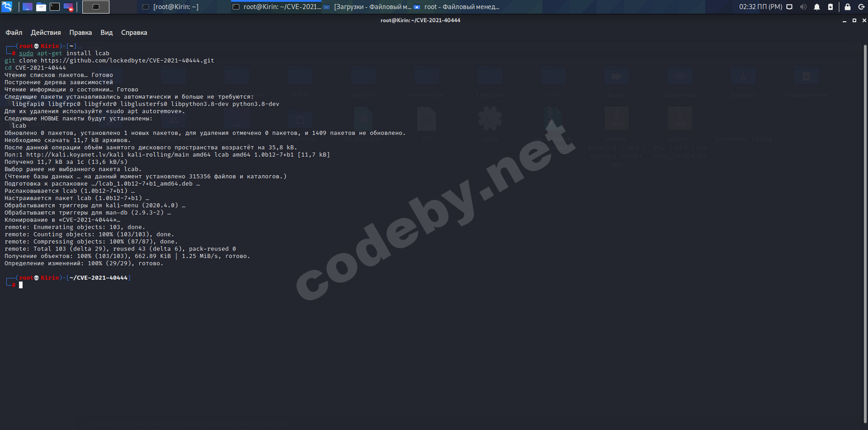
Task: Open the Вид menu
Action: 106,33
